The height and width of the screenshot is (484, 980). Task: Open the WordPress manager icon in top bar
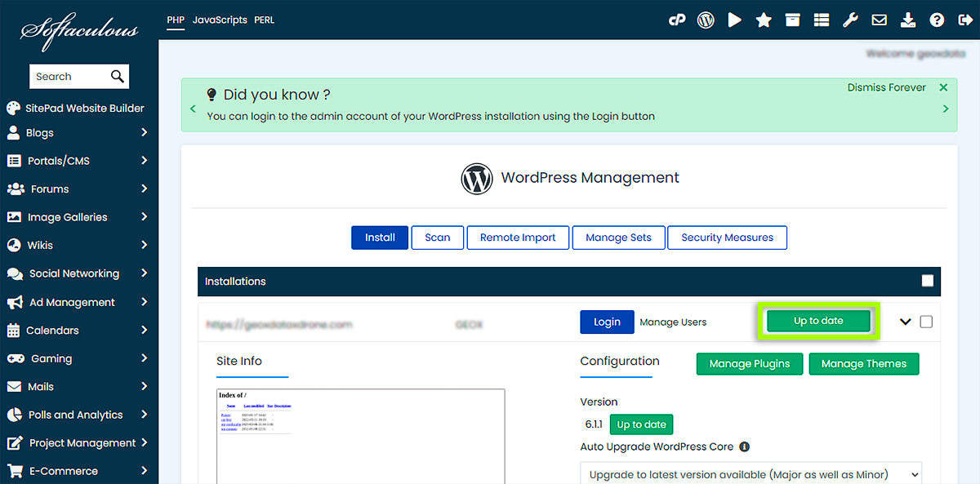tap(706, 20)
